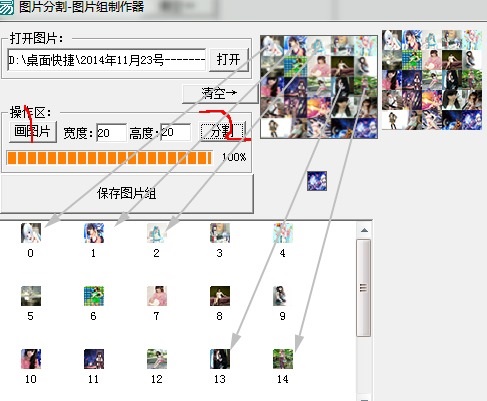Image resolution: width=487 pixels, height=401 pixels.
Task: Click the scrollbar up arrow in list
Action: pyautogui.click(x=364, y=230)
